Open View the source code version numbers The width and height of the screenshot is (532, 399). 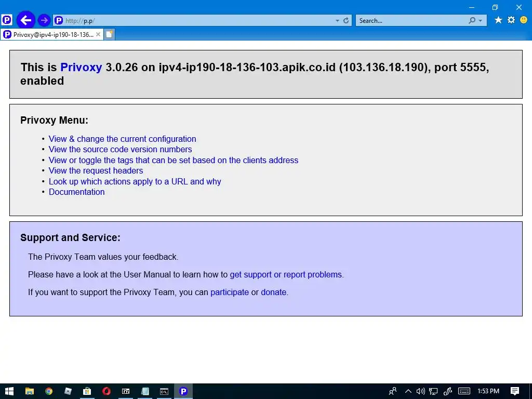click(x=120, y=149)
